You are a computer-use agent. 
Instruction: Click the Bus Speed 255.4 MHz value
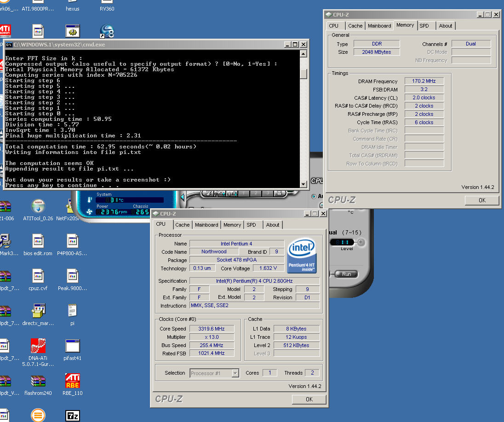[x=212, y=345]
